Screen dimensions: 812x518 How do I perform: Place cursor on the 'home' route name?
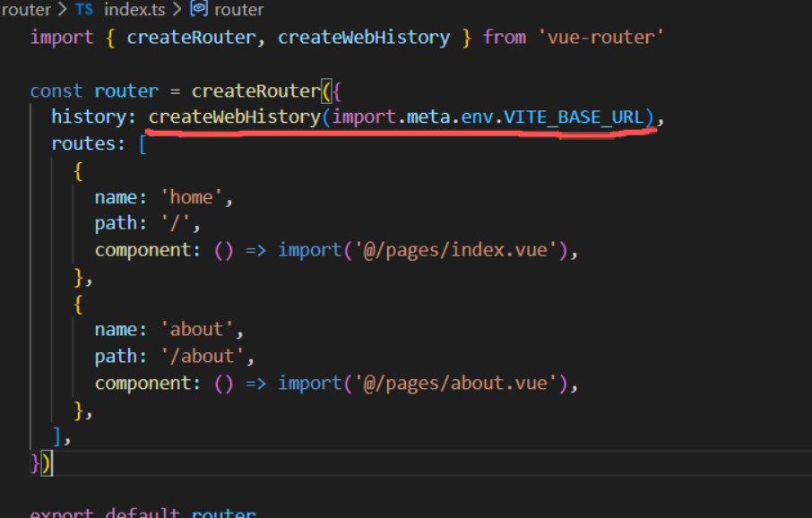(195, 197)
